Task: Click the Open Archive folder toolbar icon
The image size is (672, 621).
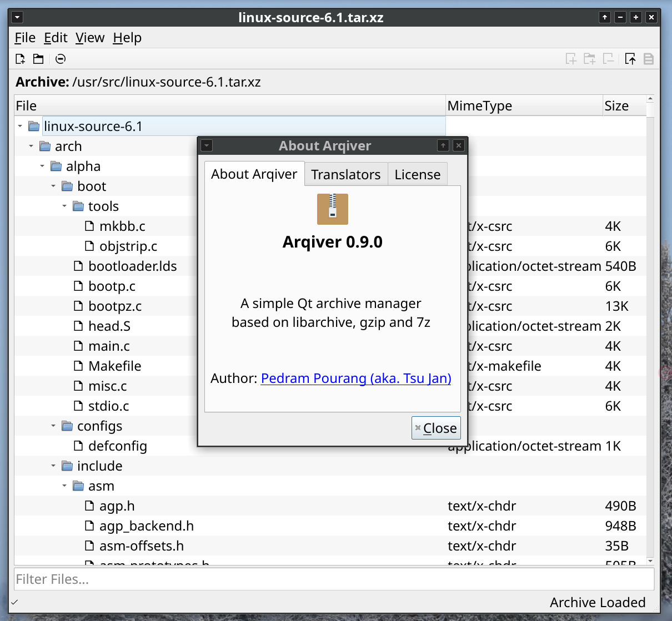Action: [x=38, y=59]
